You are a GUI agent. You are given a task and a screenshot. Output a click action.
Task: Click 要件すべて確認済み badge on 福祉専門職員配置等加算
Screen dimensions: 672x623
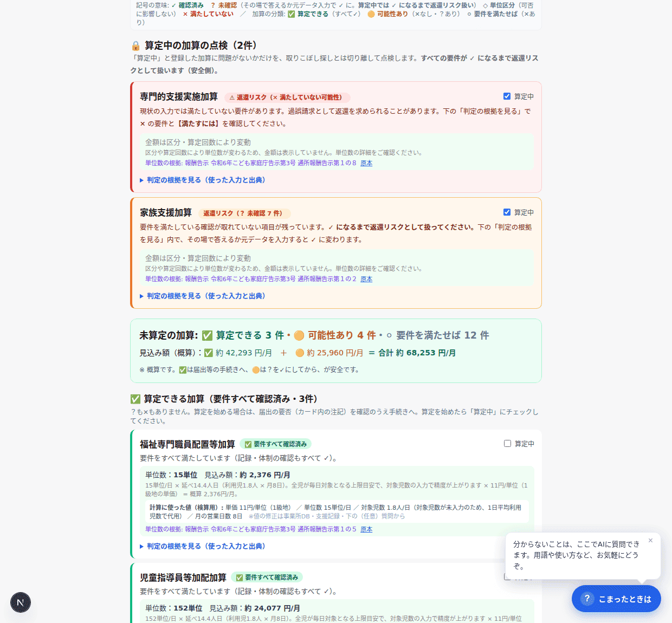275,444
